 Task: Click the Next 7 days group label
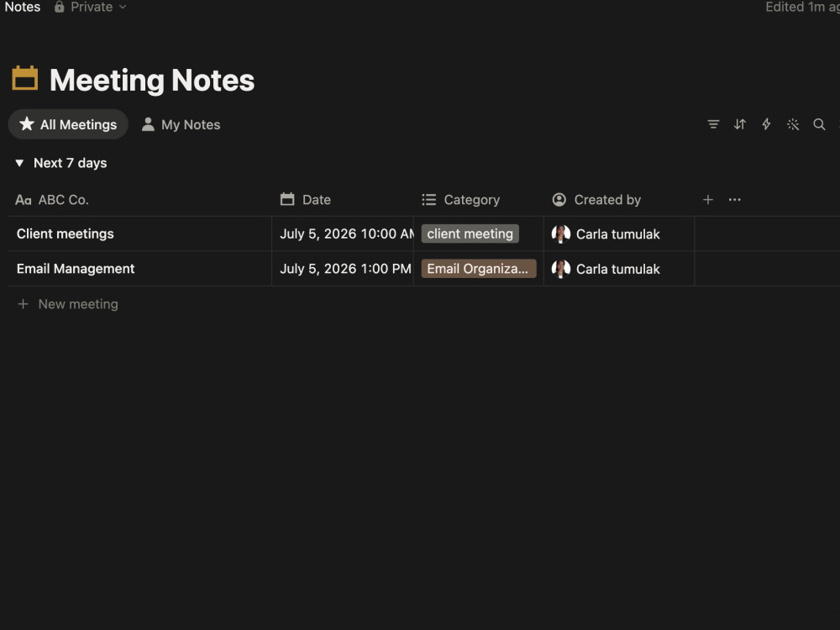tap(71, 163)
